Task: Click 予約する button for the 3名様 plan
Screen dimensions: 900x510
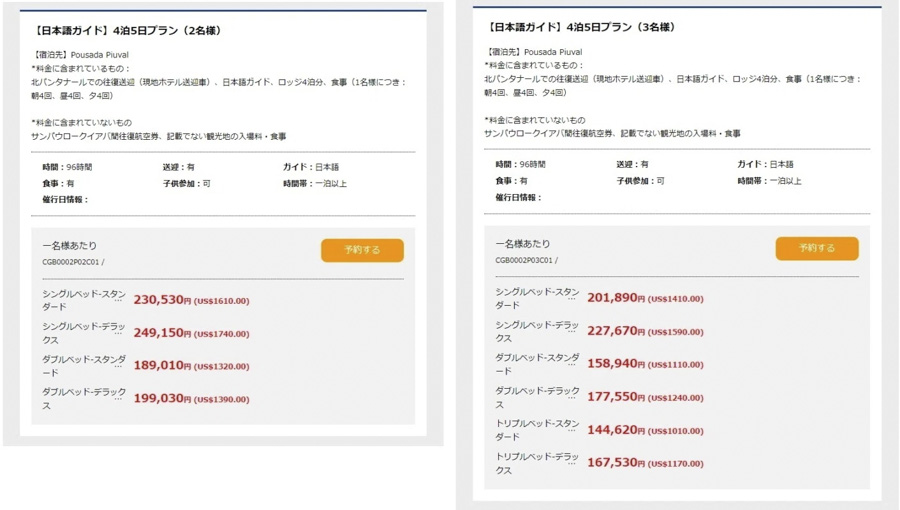Action: tap(816, 248)
